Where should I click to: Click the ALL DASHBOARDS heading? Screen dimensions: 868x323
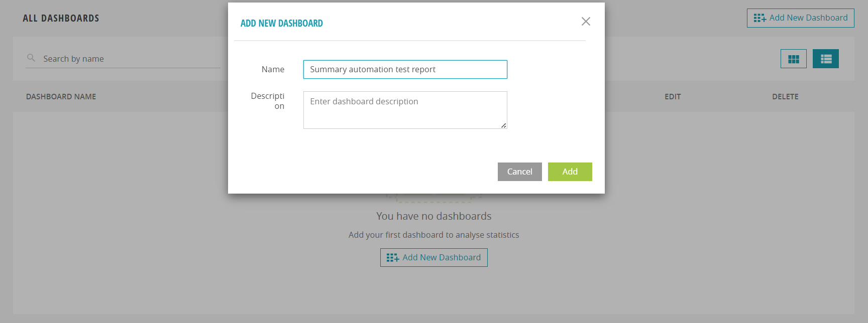click(61, 19)
